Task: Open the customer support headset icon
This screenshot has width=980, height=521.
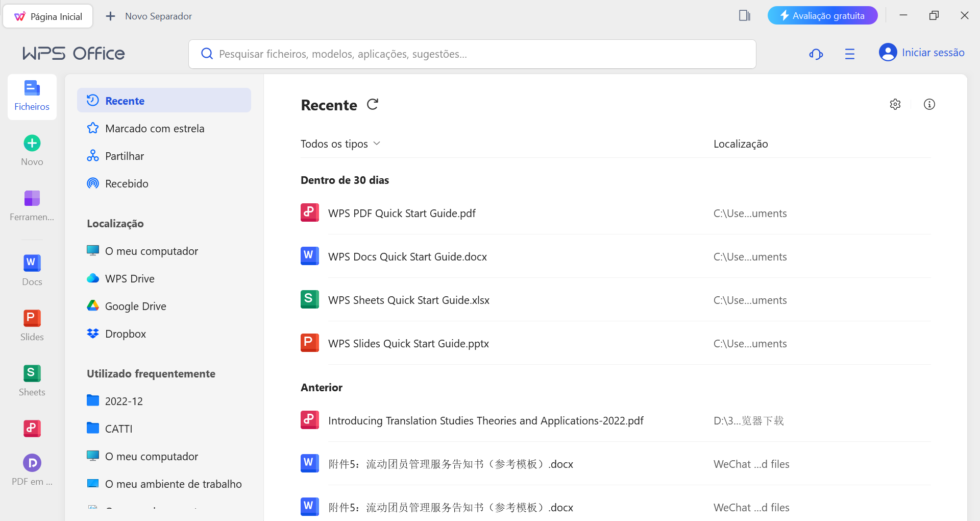Action: [x=816, y=54]
